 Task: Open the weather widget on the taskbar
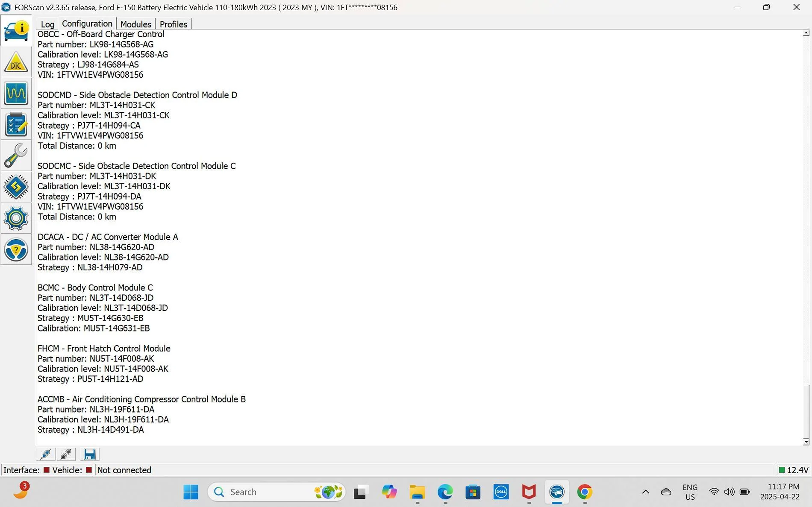coord(21,491)
